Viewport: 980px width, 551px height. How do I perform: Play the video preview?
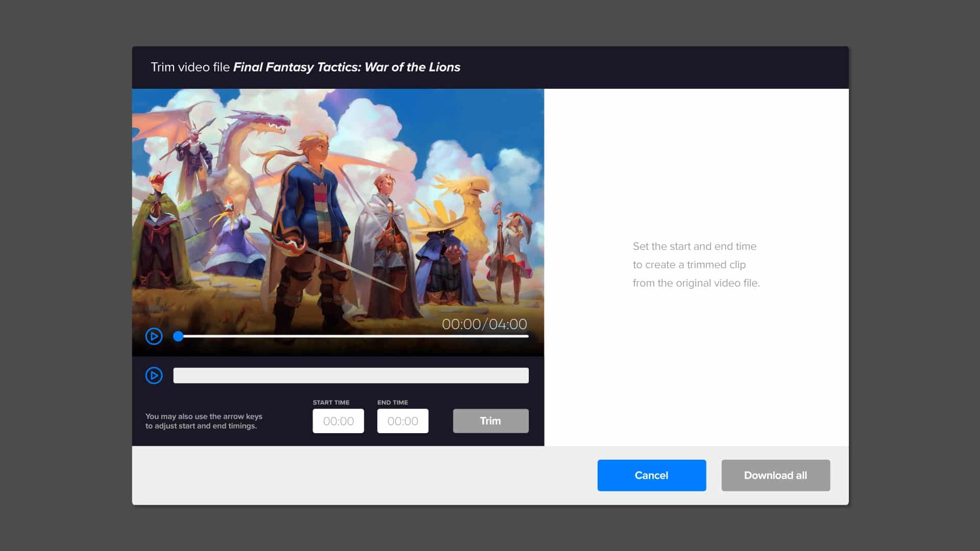pyautogui.click(x=154, y=336)
